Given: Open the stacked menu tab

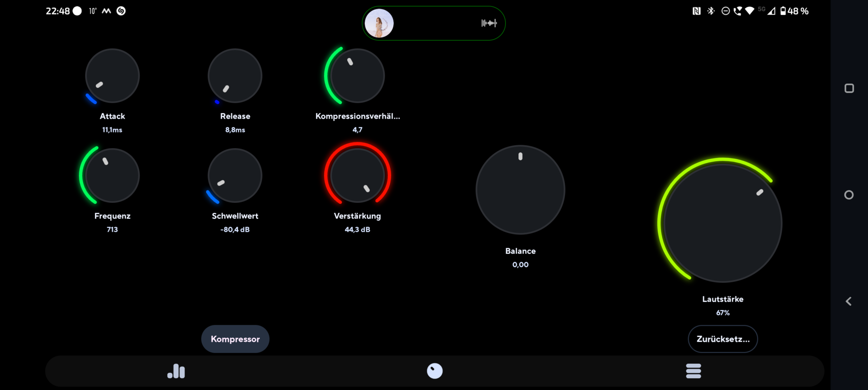Looking at the screenshot, I should pos(693,371).
